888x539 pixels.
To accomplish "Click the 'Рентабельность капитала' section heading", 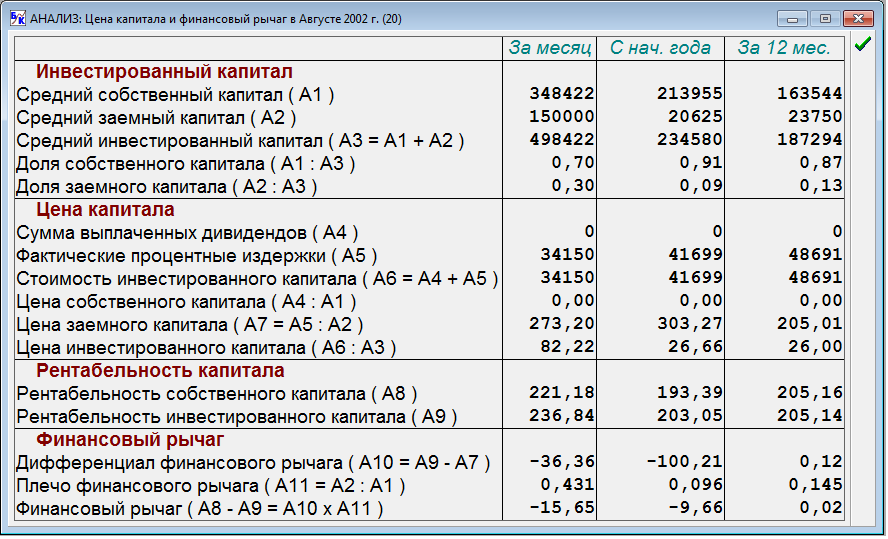I will point(160,371).
